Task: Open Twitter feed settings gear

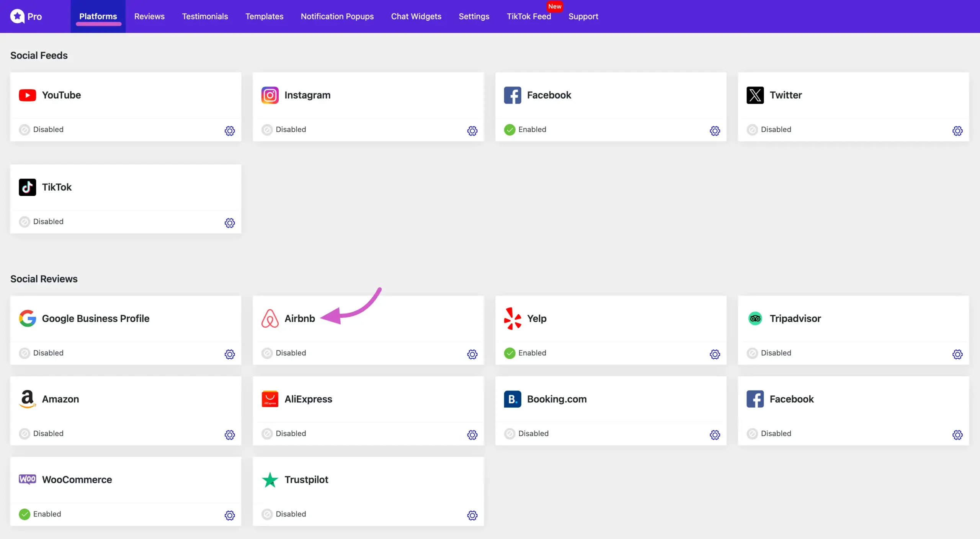Action: [x=957, y=131]
